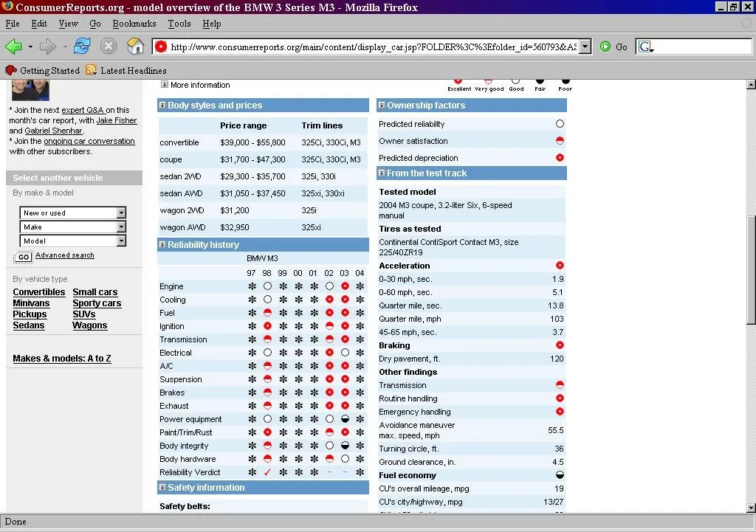Collapse the Reliability history section
This screenshot has height=532, width=756.
pos(162,244)
